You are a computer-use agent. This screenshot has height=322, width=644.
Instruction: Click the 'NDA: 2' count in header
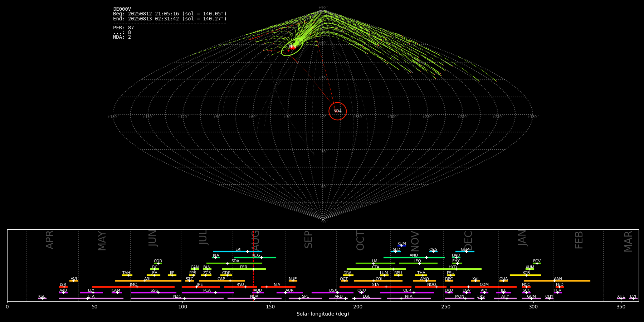pos(122,37)
